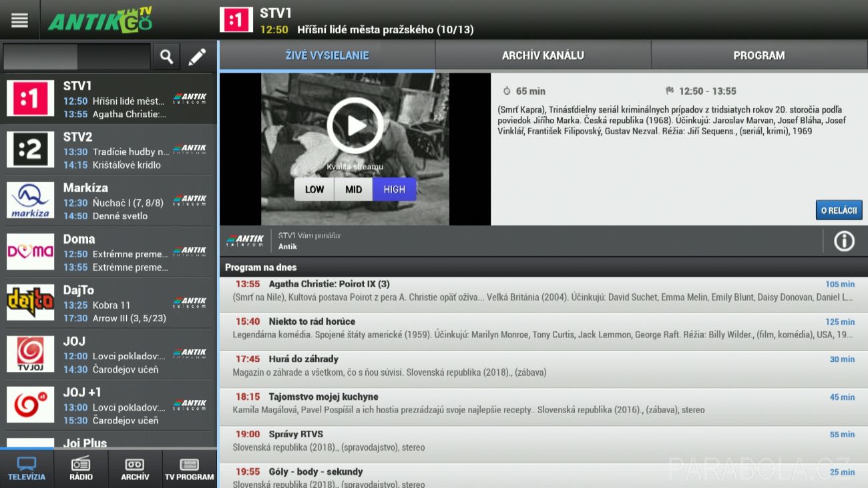
Task: Click the info circle icon
Action: tap(844, 241)
